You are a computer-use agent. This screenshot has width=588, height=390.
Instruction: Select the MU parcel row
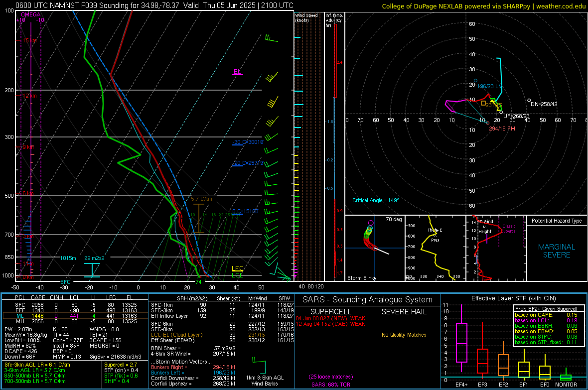[75, 321]
